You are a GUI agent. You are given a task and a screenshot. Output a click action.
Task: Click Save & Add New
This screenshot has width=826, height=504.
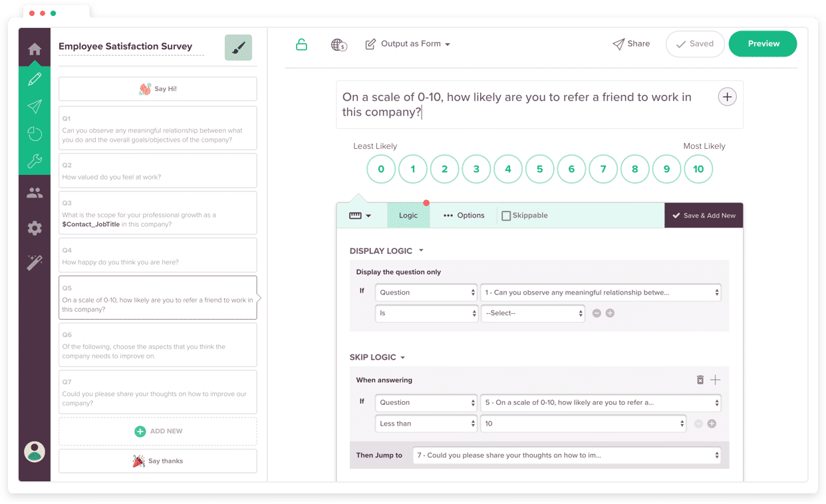[704, 215]
